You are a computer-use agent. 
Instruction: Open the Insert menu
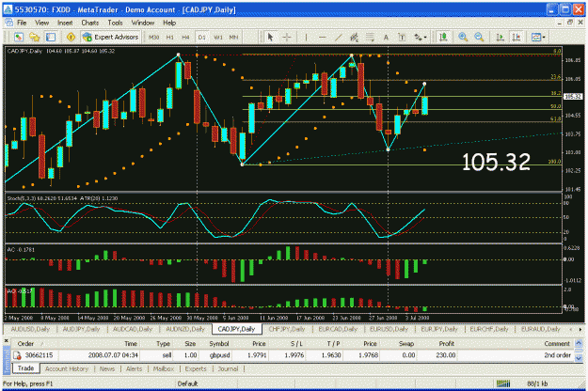[65, 23]
